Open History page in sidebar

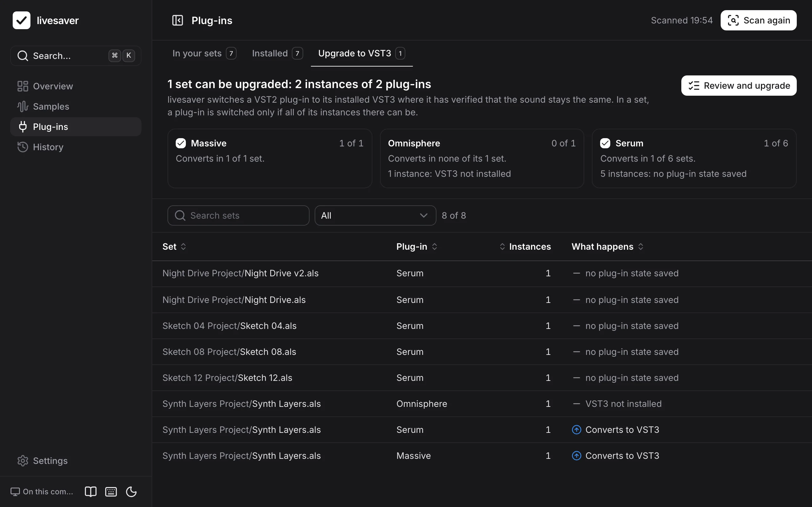(x=76, y=147)
